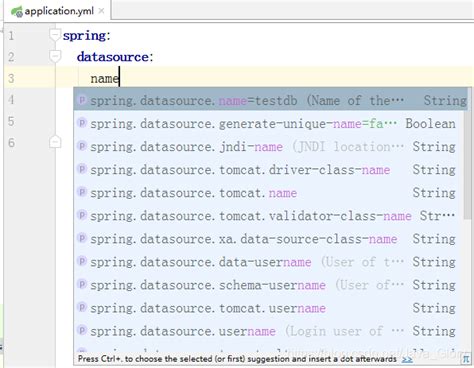
Task: Choose spring.datasource.tomcat.name suggestion
Action: 268,193
